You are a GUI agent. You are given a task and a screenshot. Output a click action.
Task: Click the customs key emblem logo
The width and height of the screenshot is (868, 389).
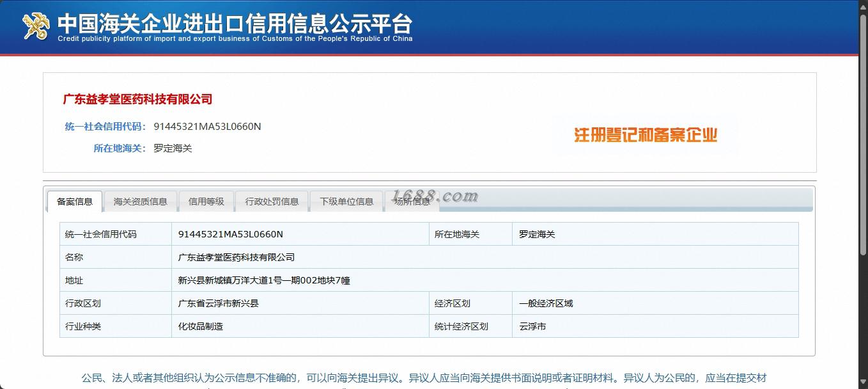click(36, 26)
